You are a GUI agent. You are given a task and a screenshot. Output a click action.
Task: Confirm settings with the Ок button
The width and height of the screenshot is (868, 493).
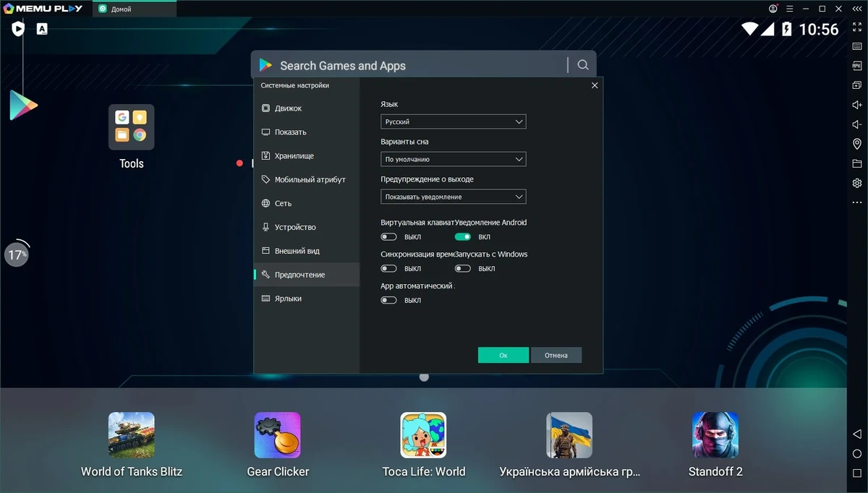pyautogui.click(x=503, y=355)
